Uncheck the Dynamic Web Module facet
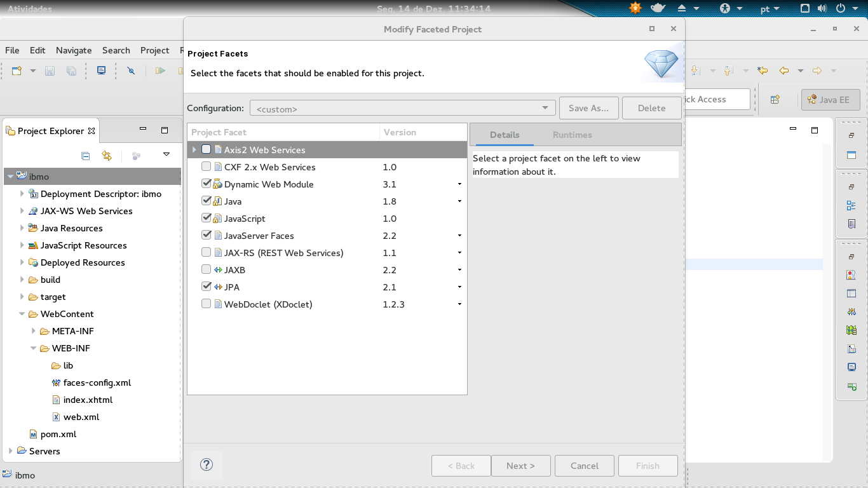 (207, 184)
